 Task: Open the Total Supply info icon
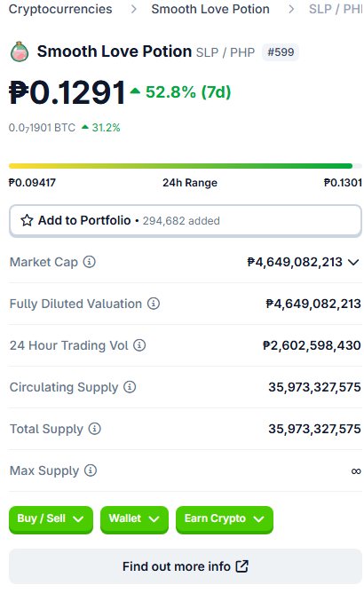pyautogui.click(x=94, y=429)
